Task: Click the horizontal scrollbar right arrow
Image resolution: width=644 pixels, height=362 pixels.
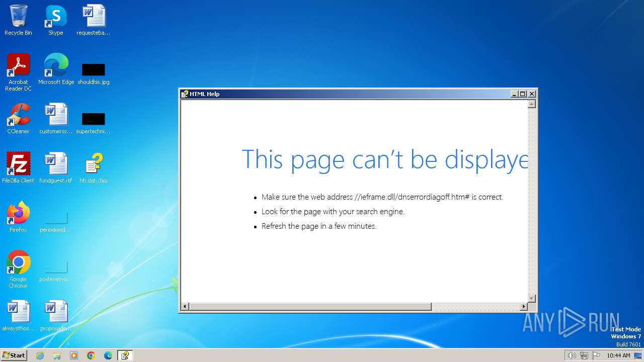Action: pos(523,307)
